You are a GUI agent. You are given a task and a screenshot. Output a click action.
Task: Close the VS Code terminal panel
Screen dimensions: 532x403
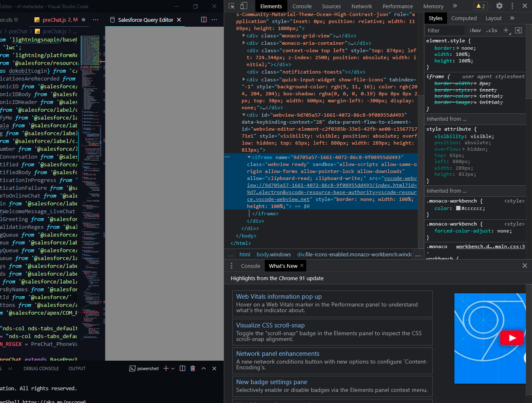[x=214, y=368]
